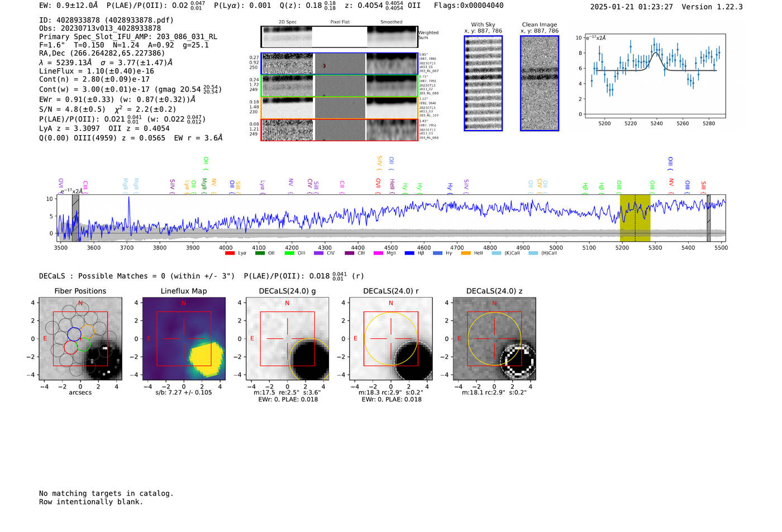The height and width of the screenshot is (532, 782).
Task: Click the magenta MgII legend swatch
Action: 379,253
